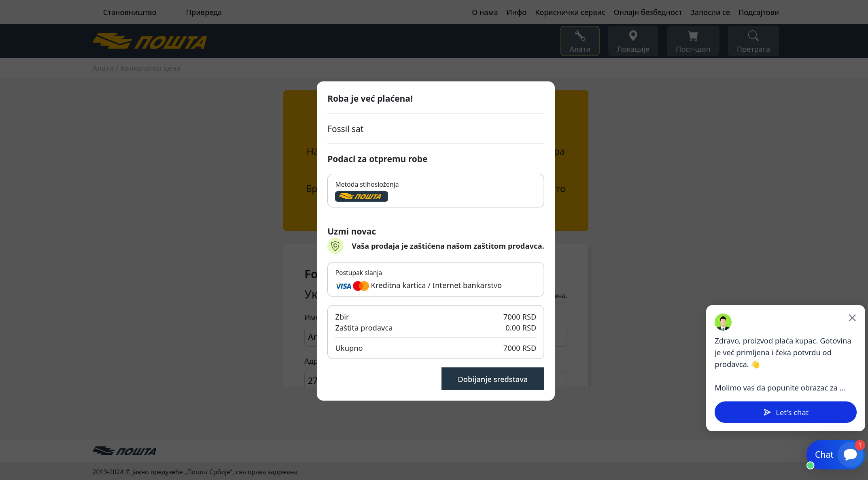Image resolution: width=868 pixels, height=480 pixels.
Task: Click chat notification badge showing 1
Action: click(860, 445)
